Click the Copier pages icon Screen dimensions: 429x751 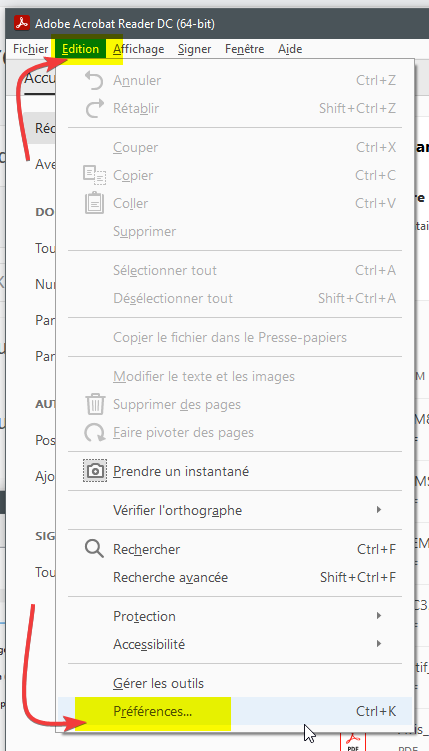(x=94, y=175)
